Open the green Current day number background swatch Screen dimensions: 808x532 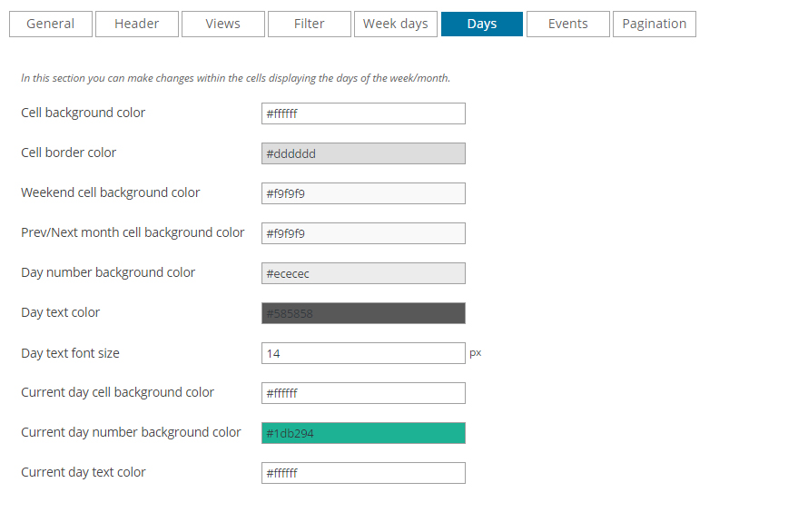coord(363,433)
